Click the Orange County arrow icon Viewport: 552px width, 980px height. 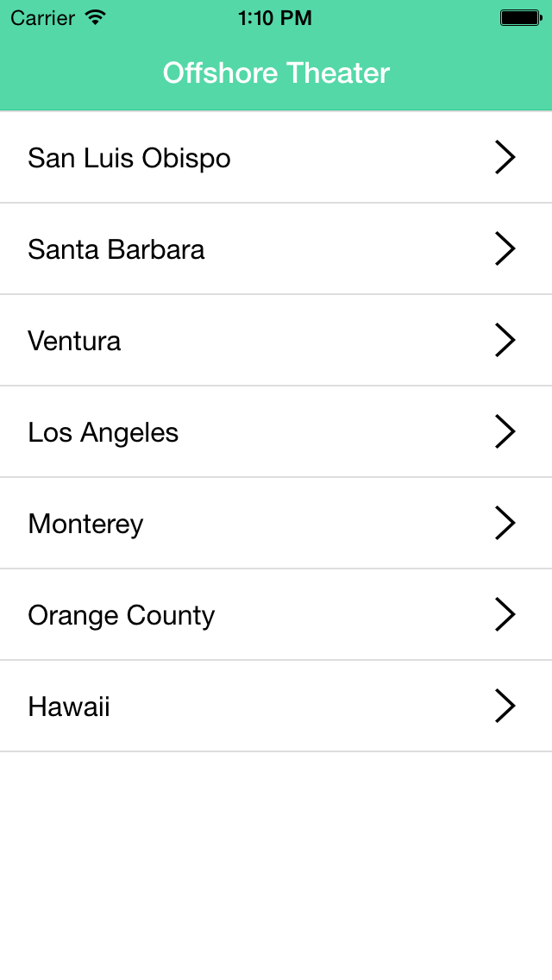[505, 615]
